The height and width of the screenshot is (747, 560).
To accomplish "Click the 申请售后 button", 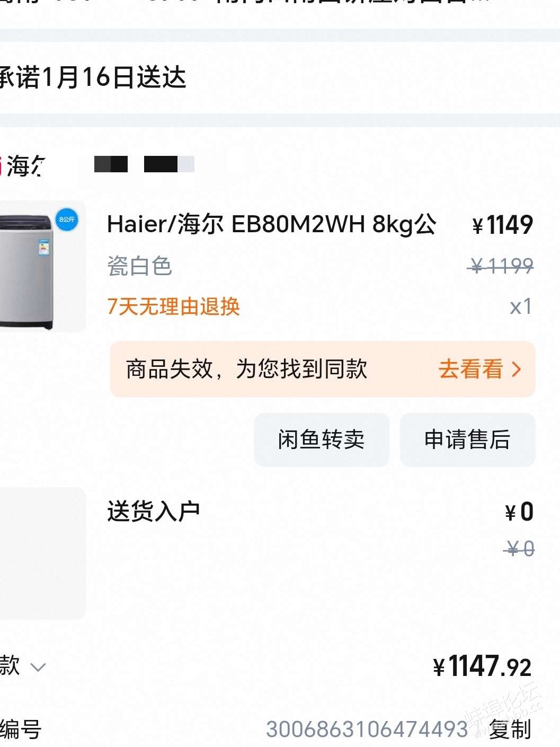I will coord(467,440).
